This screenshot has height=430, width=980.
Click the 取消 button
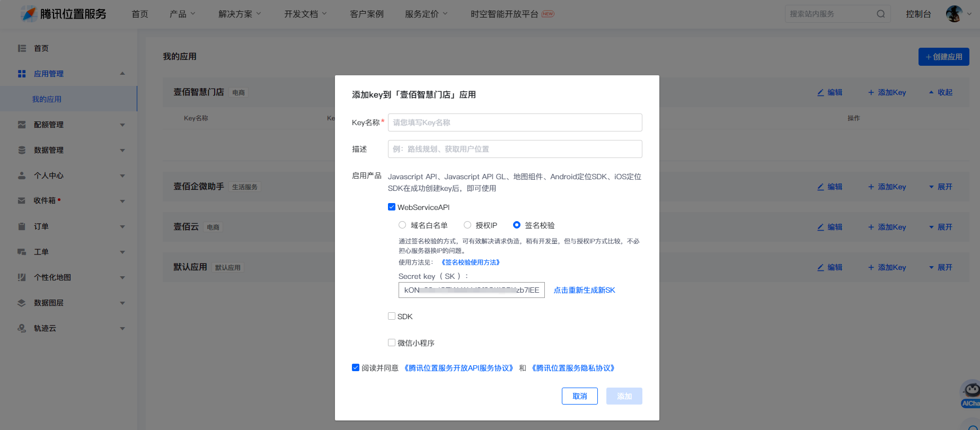(580, 396)
